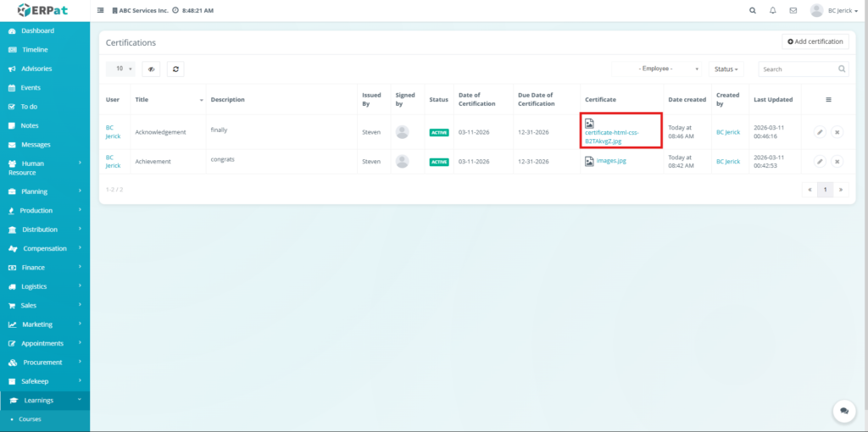Change the rows-per-page 10 dropdown

pos(124,69)
